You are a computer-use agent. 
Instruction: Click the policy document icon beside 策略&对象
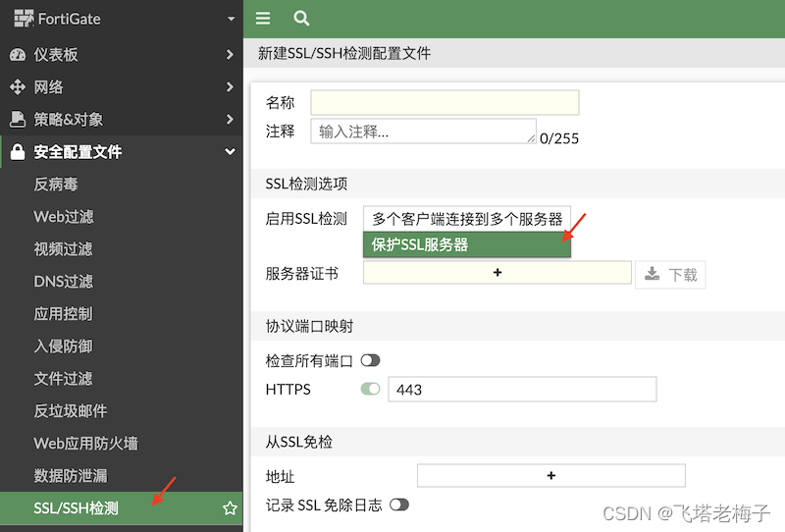click(18, 119)
